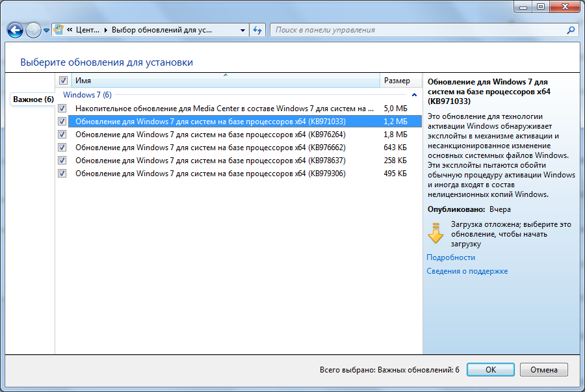Select the 'Накопительное обновление для Media Center' row
This screenshot has height=392, width=585.
pyautogui.click(x=245, y=109)
